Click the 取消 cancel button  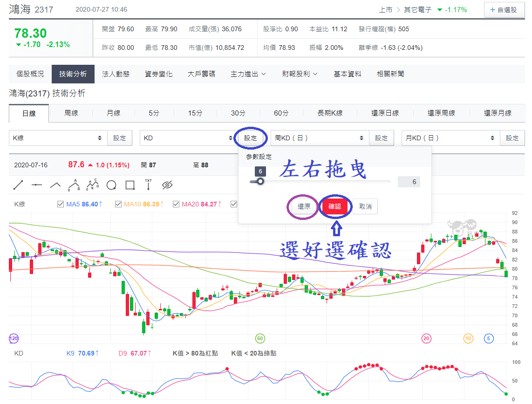(365, 206)
